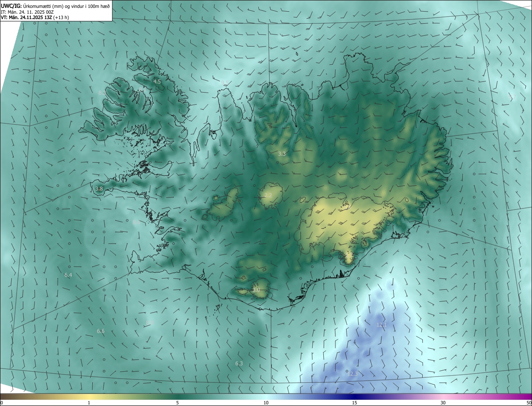
Task: Click the 12.1 value in the blue area
Action: (381, 325)
